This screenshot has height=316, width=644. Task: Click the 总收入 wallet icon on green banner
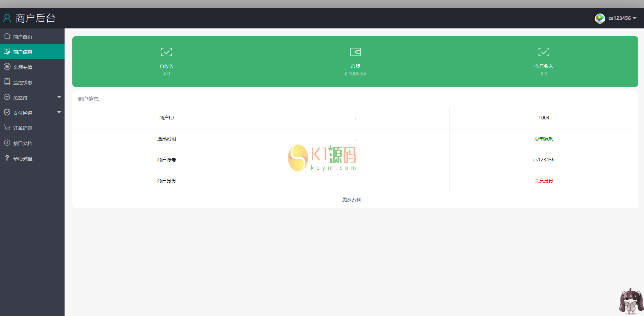point(166,52)
